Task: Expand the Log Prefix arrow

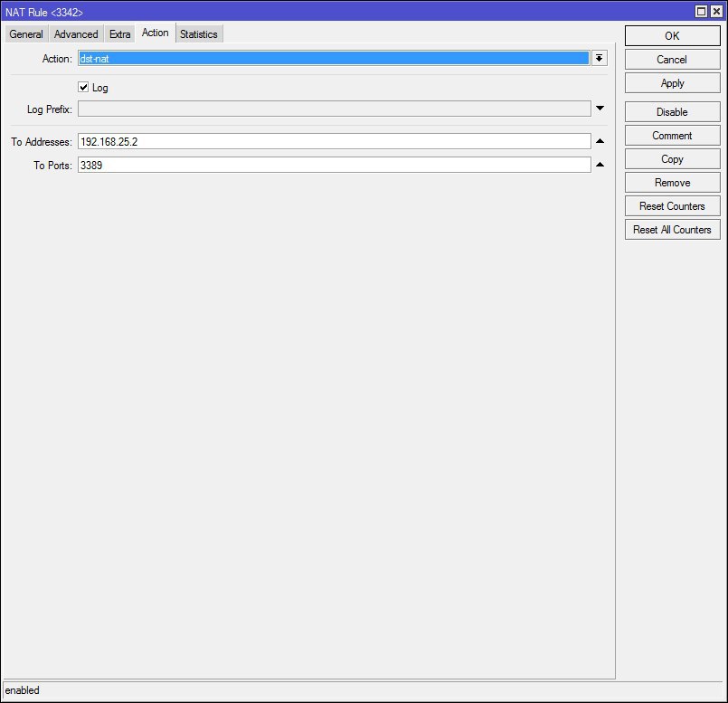Action: [600, 109]
